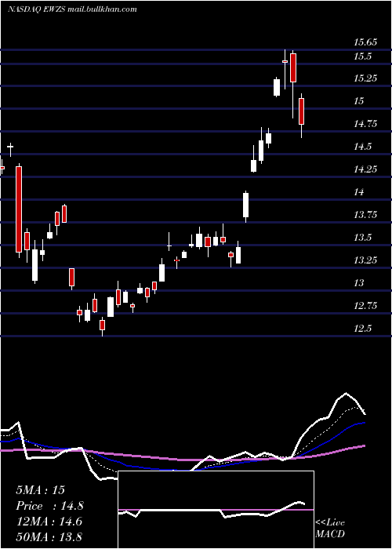The height and width of the screenshot is (549, 392).
Task: Click the lowest red candle near 12.5
Action: [x=102, y=325]
